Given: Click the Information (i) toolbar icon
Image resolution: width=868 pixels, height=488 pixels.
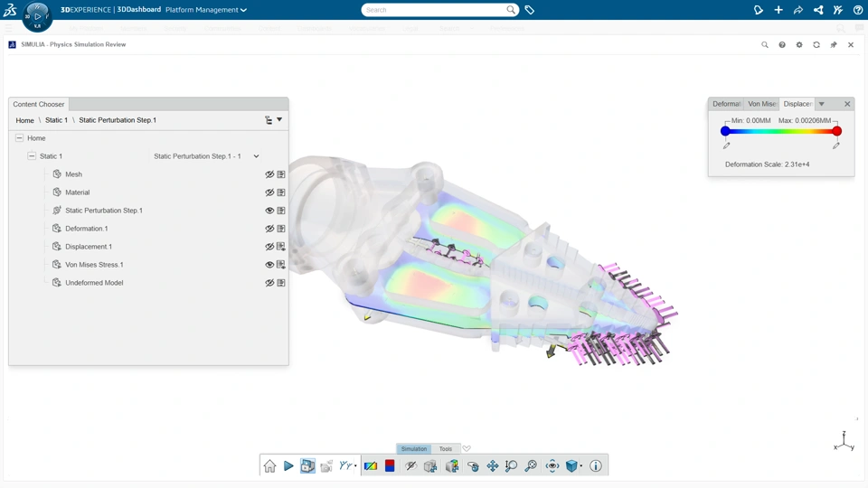Looking at the screenshot, I should click(596, 466).
